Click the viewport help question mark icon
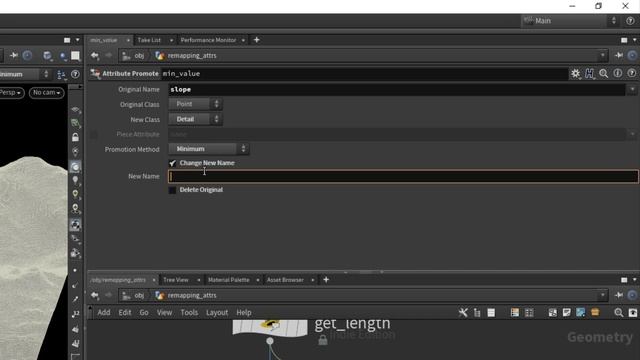This screenshot has height=360, width=640. (x=75, y=74)
